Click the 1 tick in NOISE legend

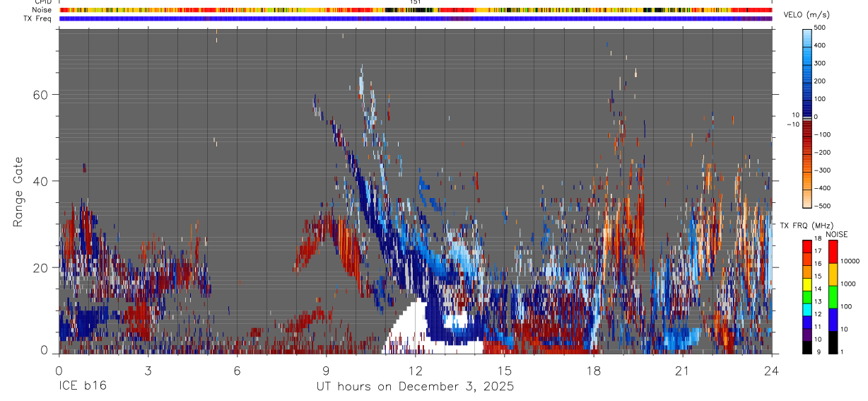click(x=842, y=352)
